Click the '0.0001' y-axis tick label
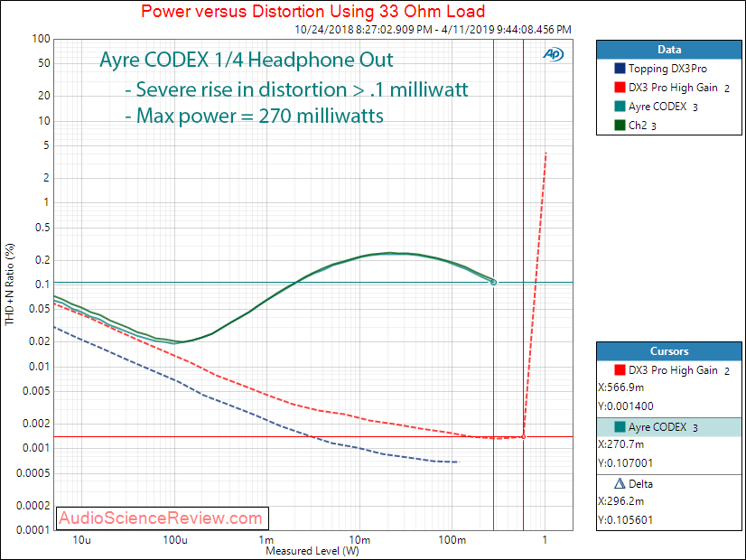The image size is (746, 560). point(33,529)
